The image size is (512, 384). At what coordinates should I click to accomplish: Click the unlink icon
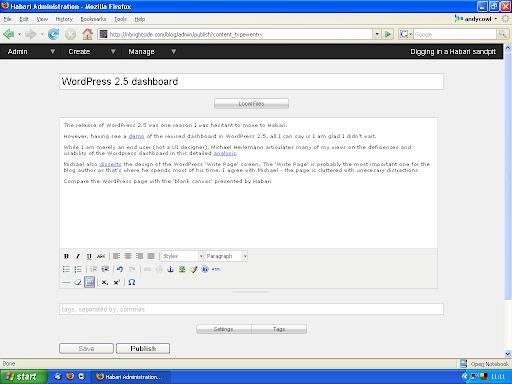pos(159,269)
